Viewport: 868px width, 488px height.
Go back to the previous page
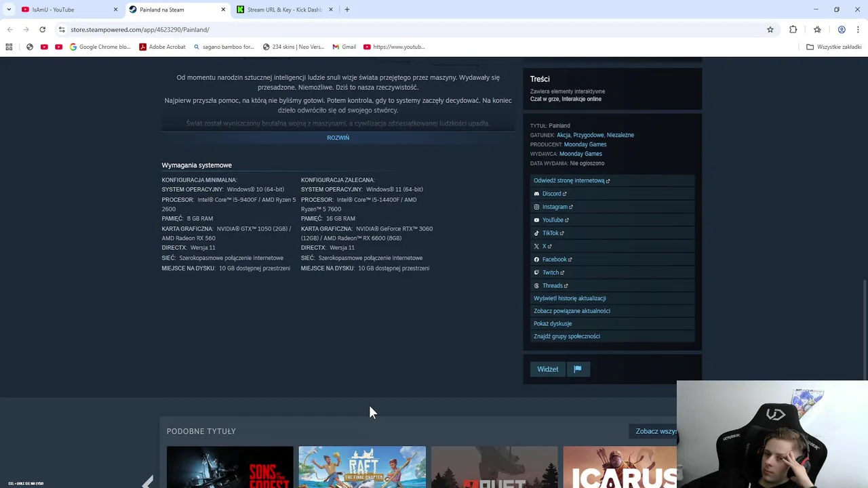tap(9, 30)
